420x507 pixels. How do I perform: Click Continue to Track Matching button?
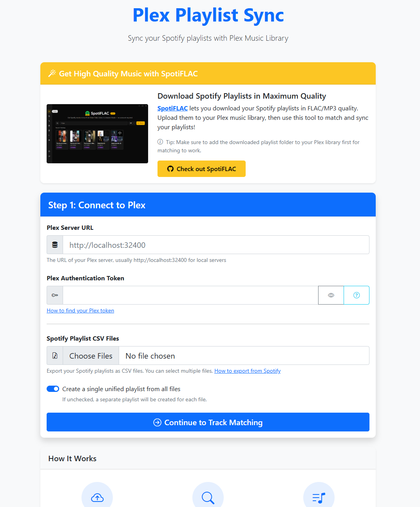click(x=208, y=422)
